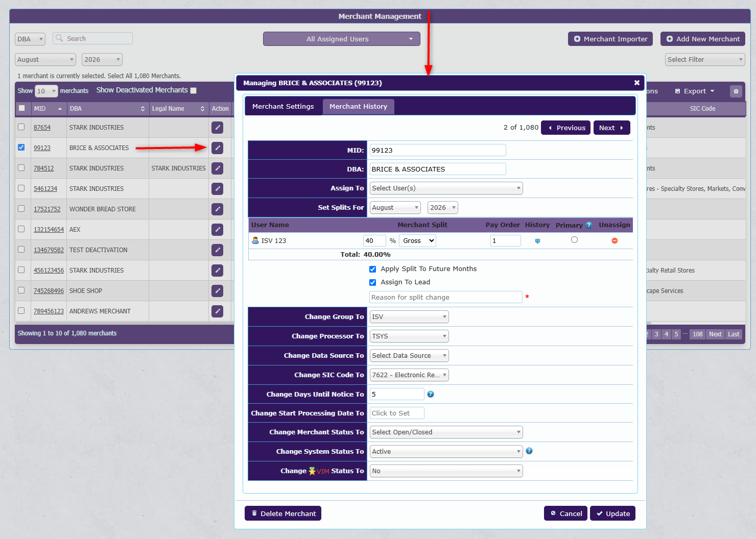Open the All Assigned Users dropdown
Viewport: 756px width, 539px height.
342,39
